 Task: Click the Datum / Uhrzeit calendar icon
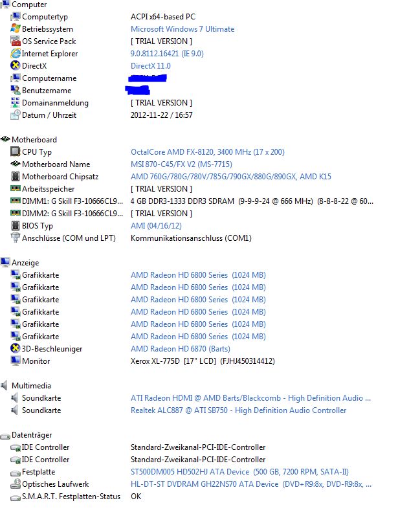tap(15, 115)
